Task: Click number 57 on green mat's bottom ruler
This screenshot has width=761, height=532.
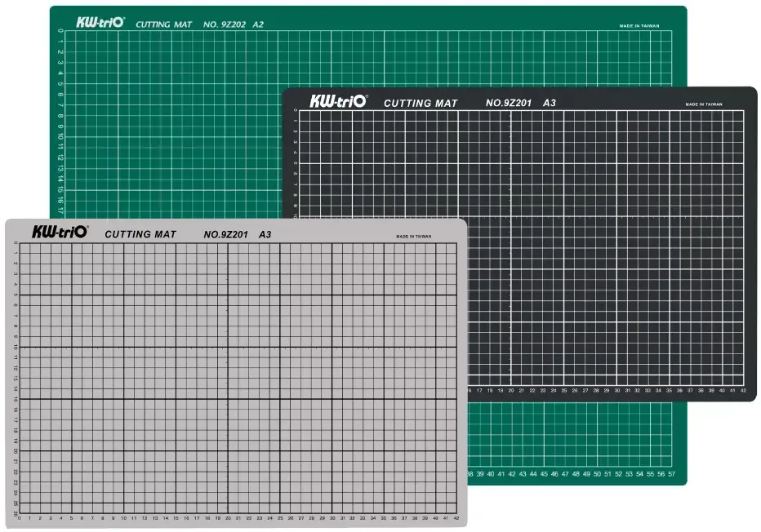Action: [x=671, y=473]
